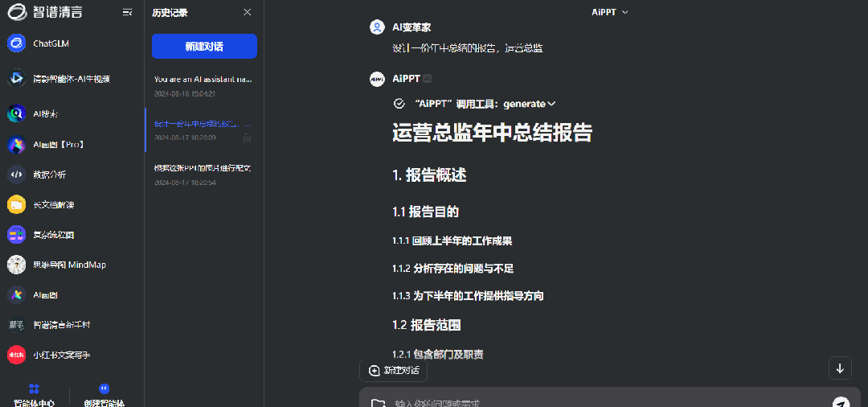This screenshot has width=868, height=407.
Task: Click the 智谱清言 logo icon
Action: pos(17,12)
